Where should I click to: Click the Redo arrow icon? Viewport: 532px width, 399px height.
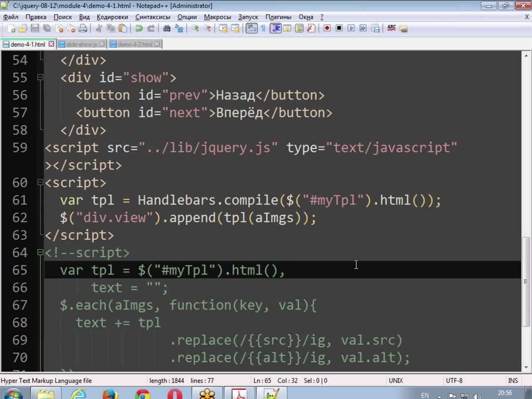click(x=151, y=28)
